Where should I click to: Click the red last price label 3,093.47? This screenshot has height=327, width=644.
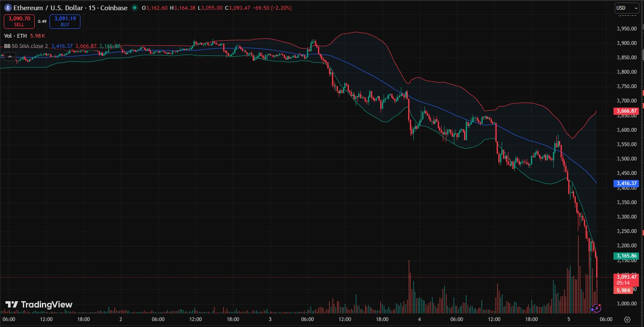click(x=626, y=277)
